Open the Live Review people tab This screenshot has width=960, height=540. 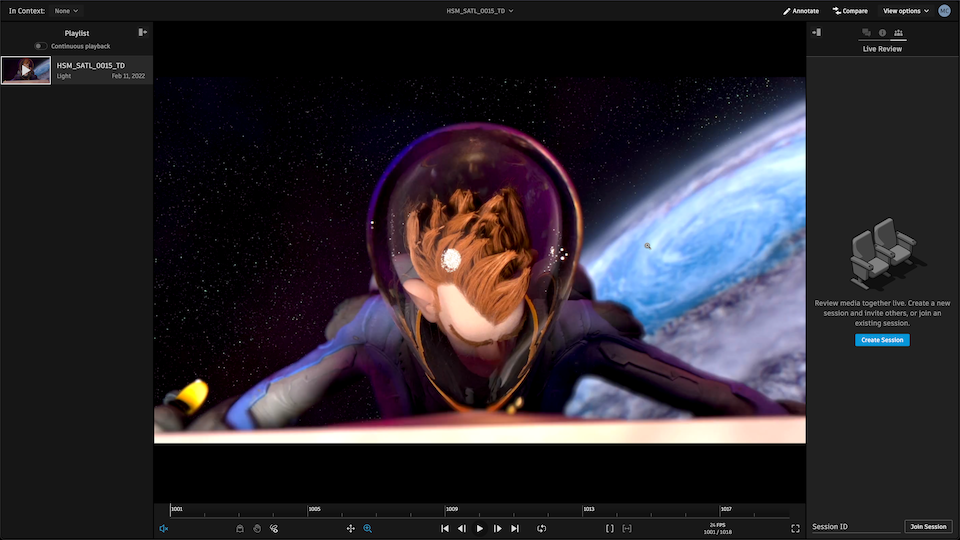pyautogui.click(x=898, y=32)
